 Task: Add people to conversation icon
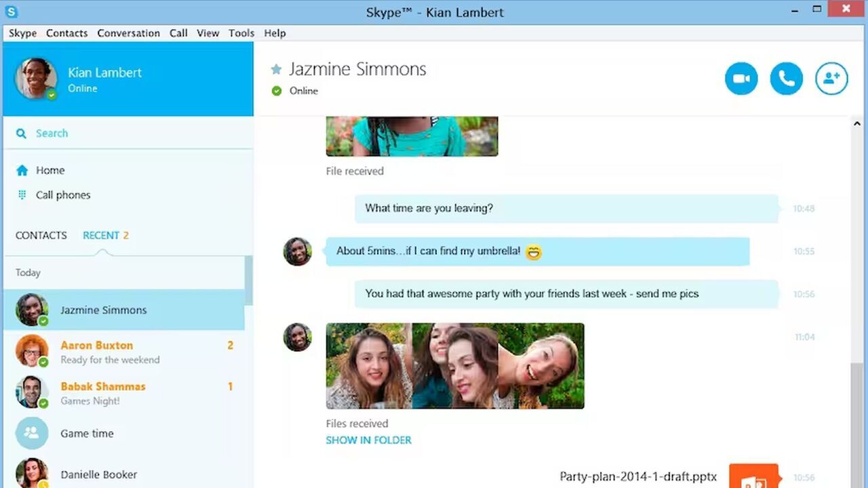[x=831, y=79]
